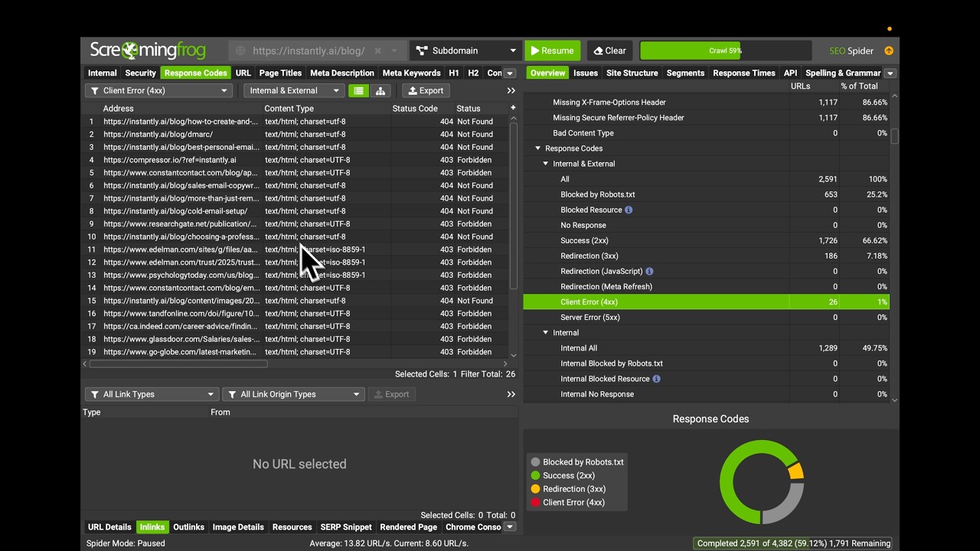Switch to list view icon
The height and width of the screenshot is (551, 980).
[358, 90]
